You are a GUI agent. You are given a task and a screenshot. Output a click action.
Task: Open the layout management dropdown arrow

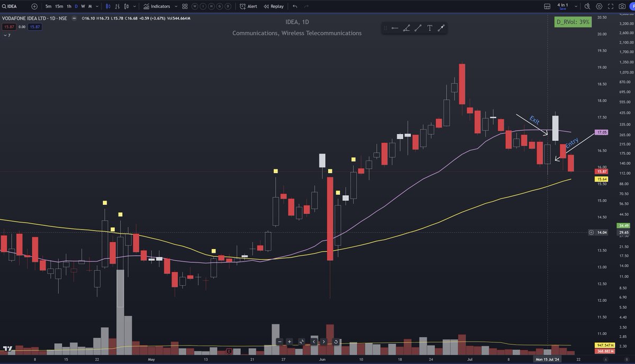coord(576,6)
